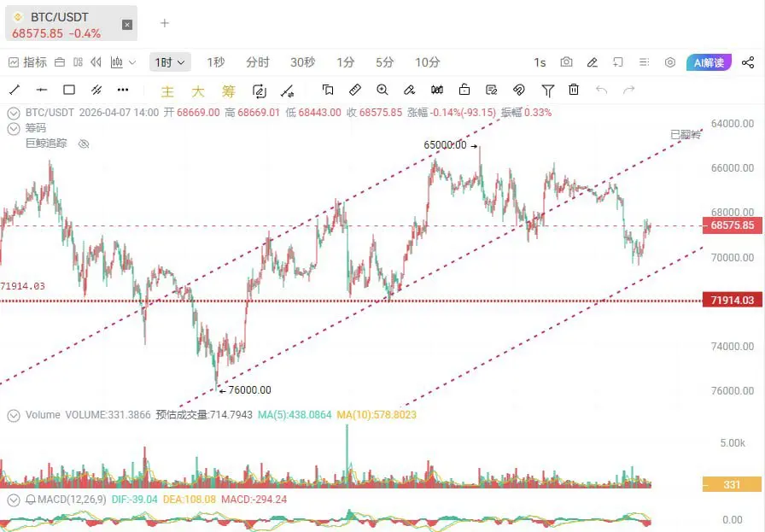Screen dimensions: 765x532
Task: Click the 65000.00 high price marker
Action: 450,145
